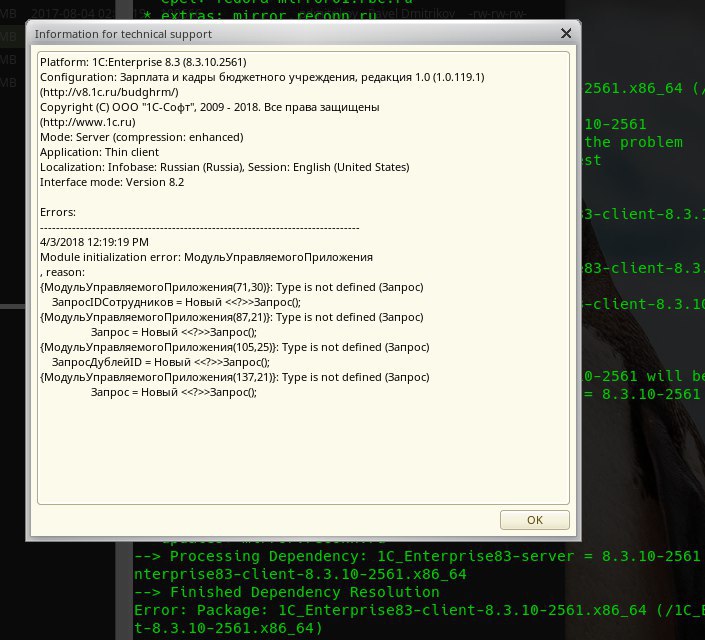
Task: Click the '(http://v8.1c.ru/budghrm/)' text
Action: tap(109, 92)
